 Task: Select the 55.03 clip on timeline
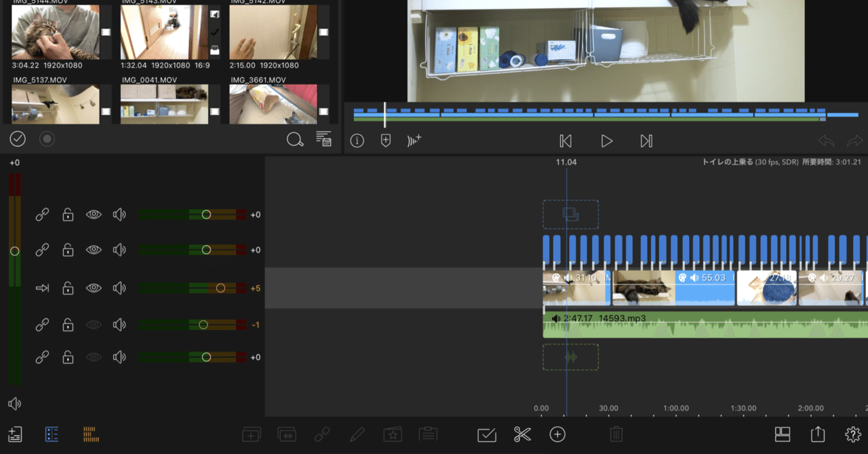coord(673,288)
